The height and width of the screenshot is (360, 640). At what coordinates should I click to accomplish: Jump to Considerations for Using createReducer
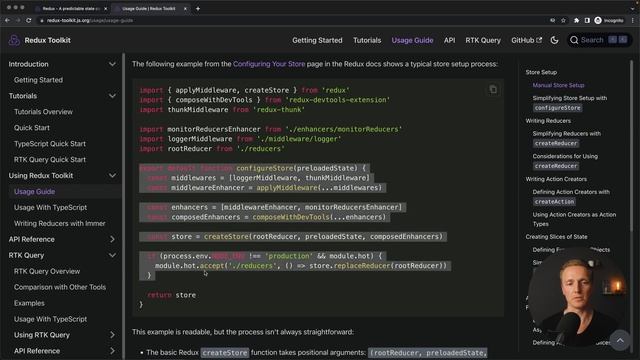click(x=565, y=161)
